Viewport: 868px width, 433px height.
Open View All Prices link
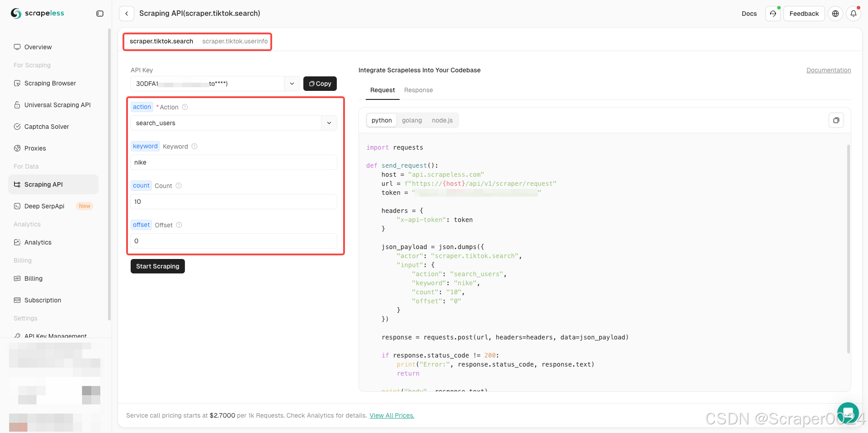click(392, 415)
